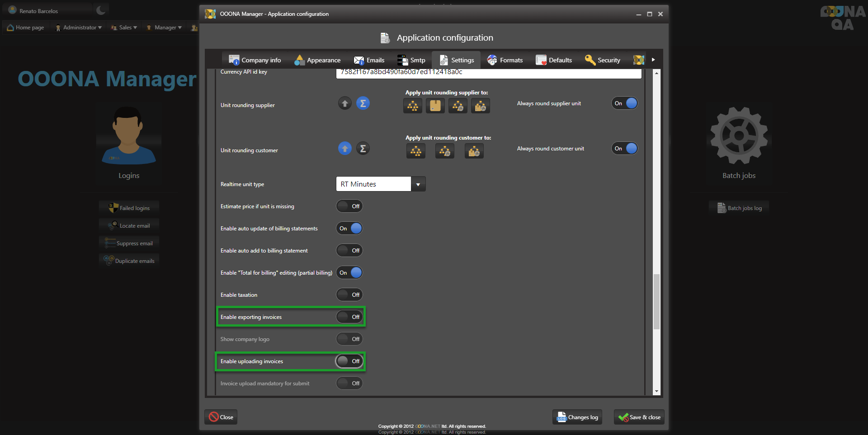The width and height of the screenshot is (868, 435).
Task: Expand the Realtime unit type dropdown
Action: tap(418, 184)
